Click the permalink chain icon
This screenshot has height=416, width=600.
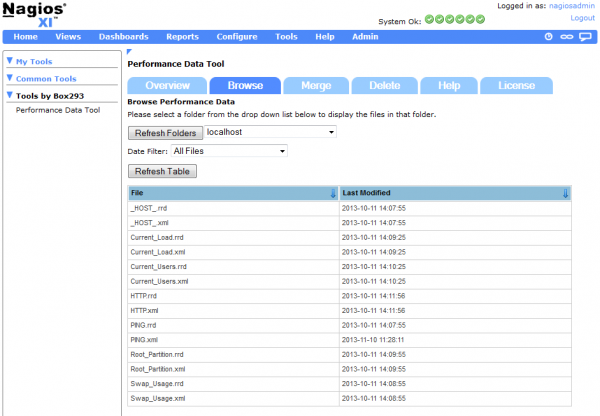567,36
